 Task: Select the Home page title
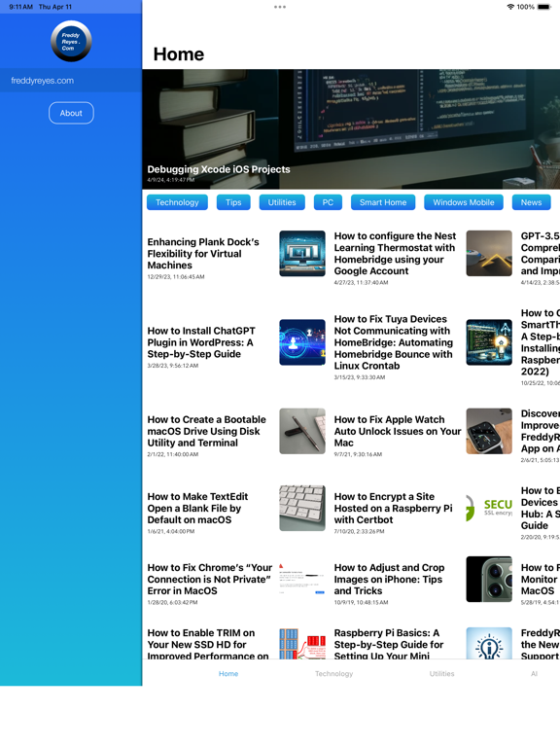coord(179,54)
